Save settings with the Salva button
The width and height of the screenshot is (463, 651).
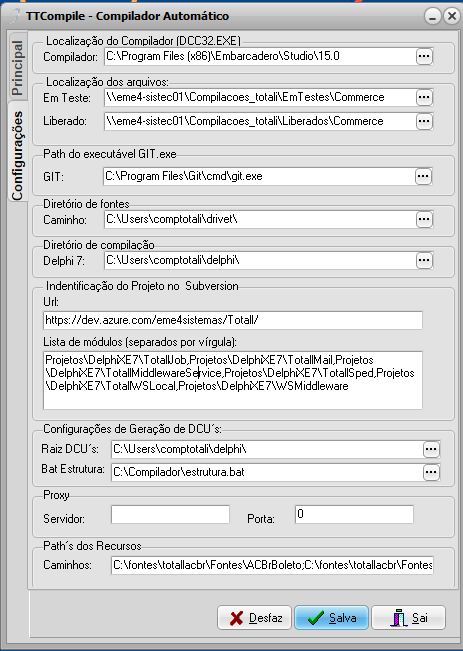coord(331,618)
